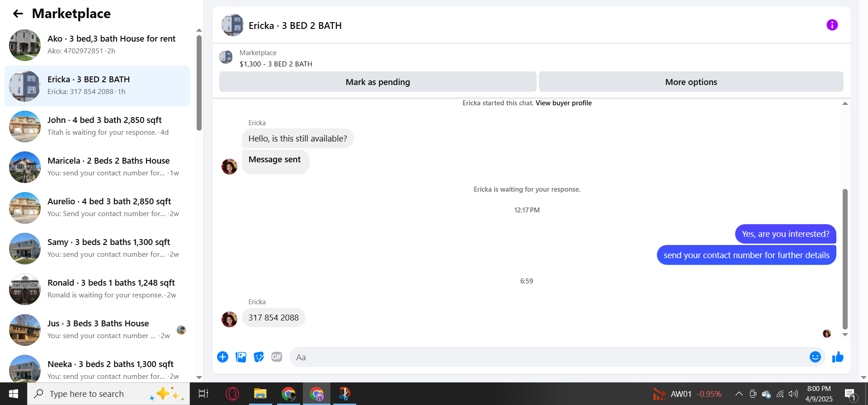Viewport: 868px width, 405px height.
Task: Click the chat scrollbar up arrow
Action: [845, 104]
